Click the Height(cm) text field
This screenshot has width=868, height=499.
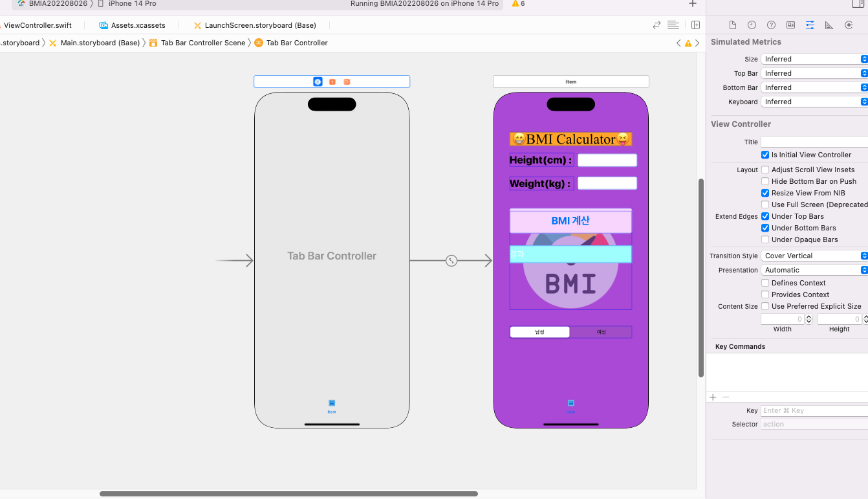[x=607, y=161]
